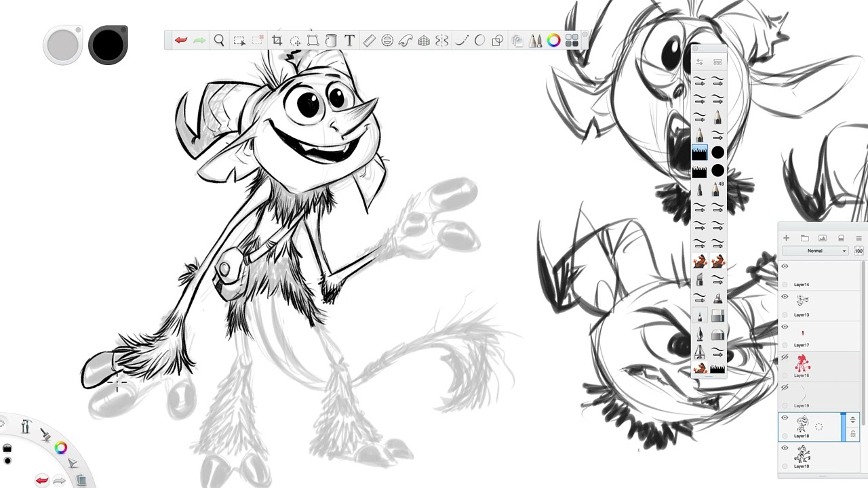Open the Normal blend mode dropdown
Screen dimensions: 868x488
tap(815, 251)
